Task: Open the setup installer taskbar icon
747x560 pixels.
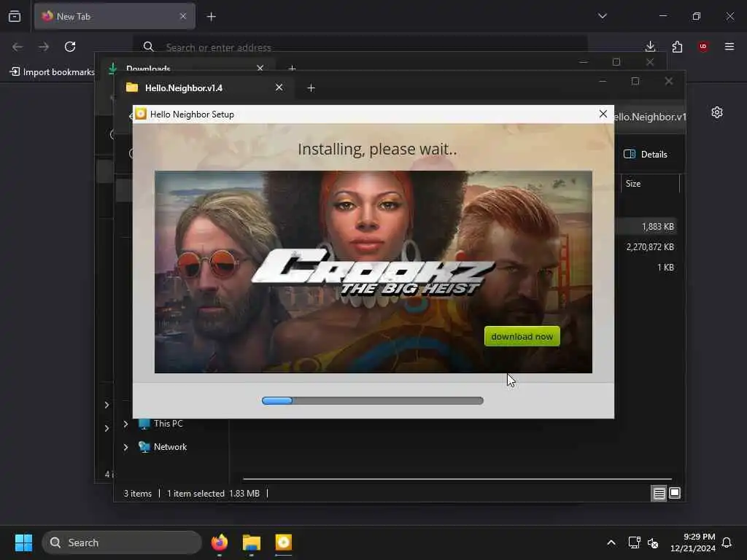Action: [x=284, y=542]
